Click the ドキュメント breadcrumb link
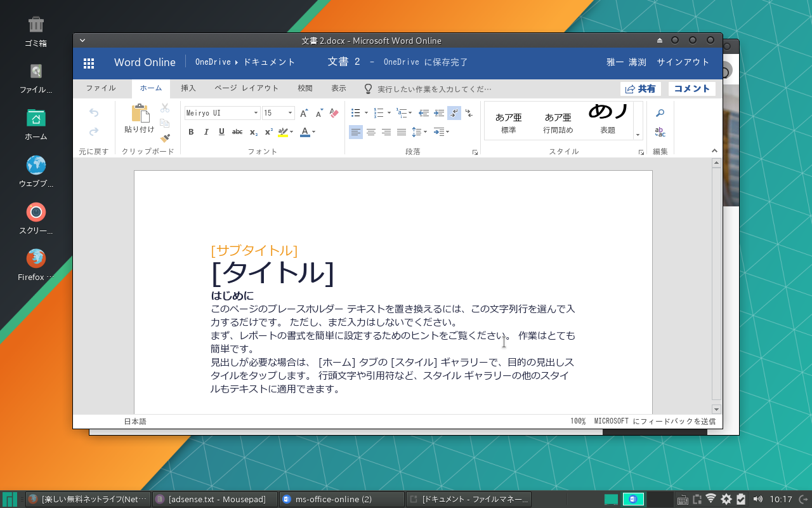Viewport: 812px width, 508px height. (x=270, y=62)
